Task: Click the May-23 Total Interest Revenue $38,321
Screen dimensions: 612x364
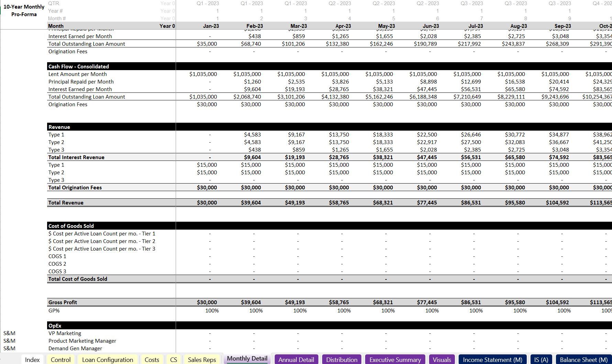Action: click(x=383, y=157)
